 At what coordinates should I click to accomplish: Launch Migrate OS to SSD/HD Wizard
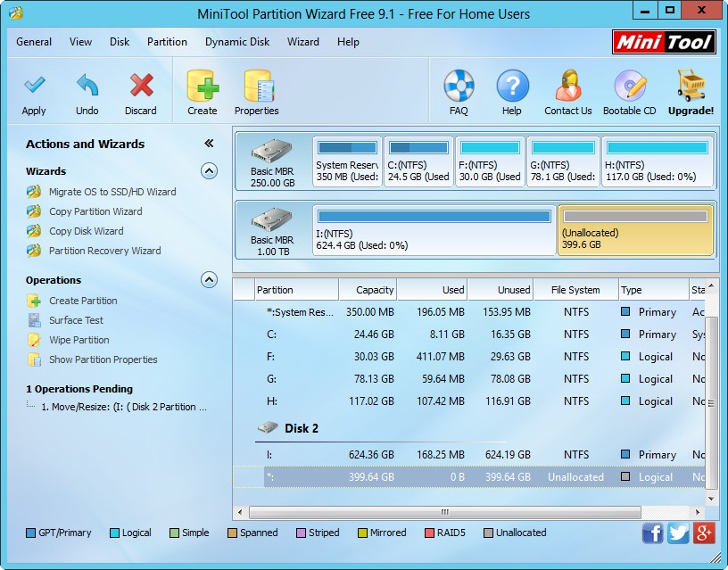click(x=112, y=192)
